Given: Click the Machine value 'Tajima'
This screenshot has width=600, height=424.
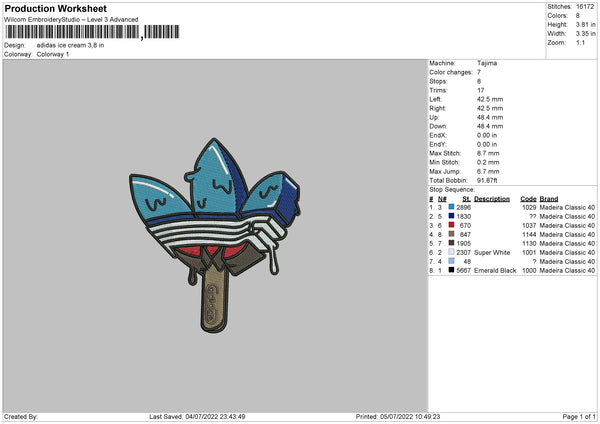Looking at the screenshot, I should tap(487, 63).
